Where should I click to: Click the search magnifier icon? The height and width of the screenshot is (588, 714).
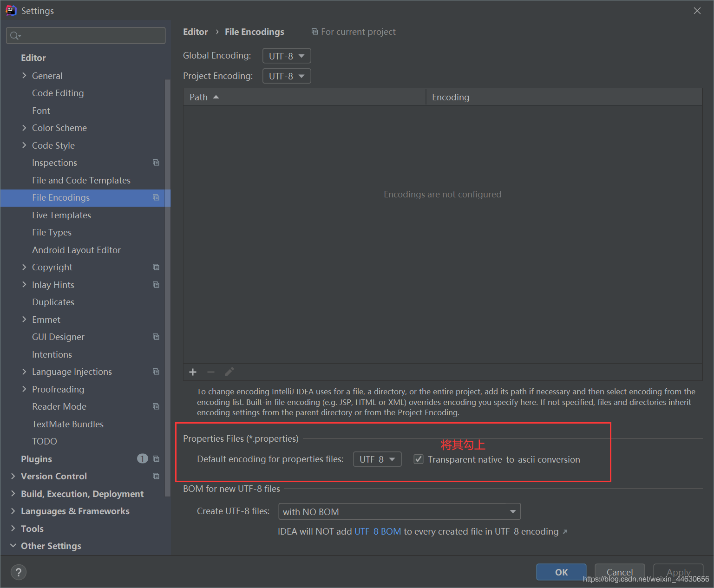tap(15, 36)
